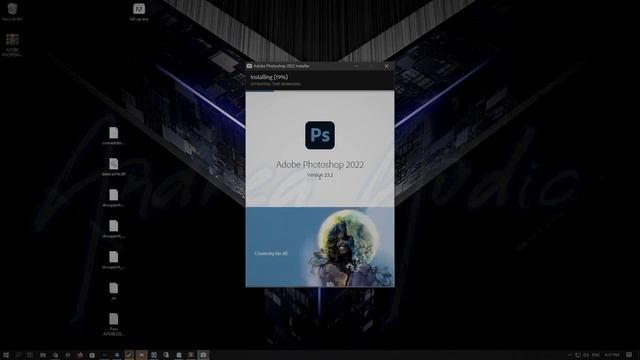Click the "Version 23.2" text

[x=320, y=175]
